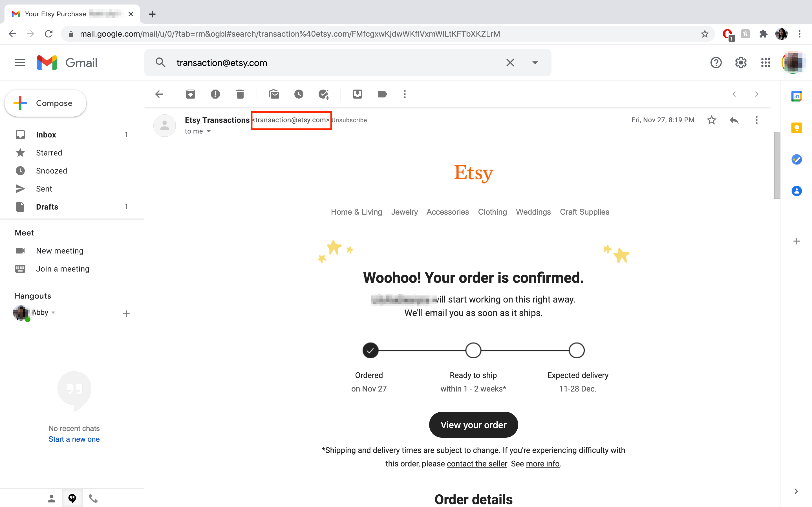Delete the email with trash icon

coord(240,94)
